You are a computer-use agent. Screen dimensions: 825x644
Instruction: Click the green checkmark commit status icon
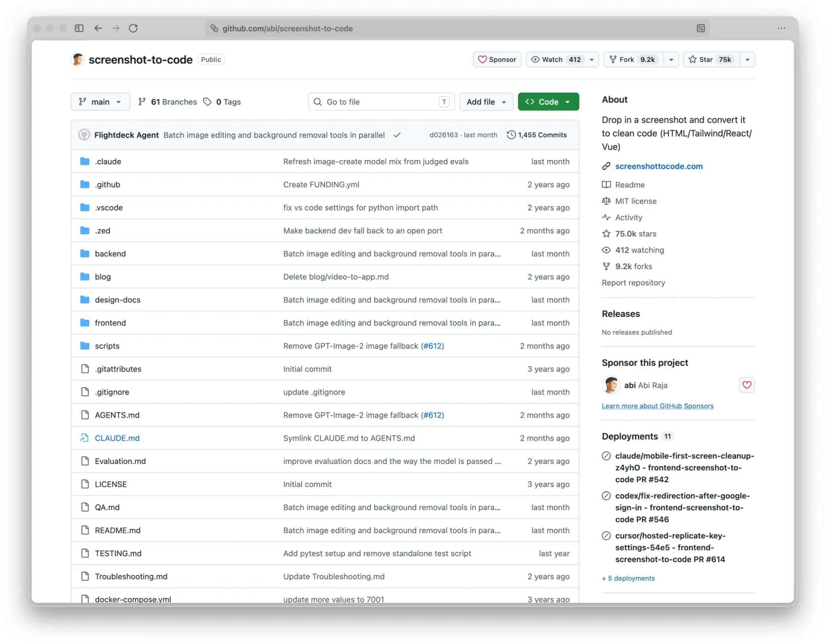pos(397,135)
